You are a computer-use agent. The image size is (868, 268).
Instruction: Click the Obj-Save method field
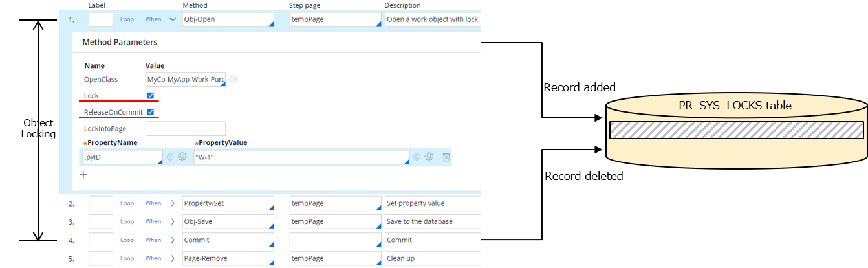pyautogui.click(x=228, y=221)
